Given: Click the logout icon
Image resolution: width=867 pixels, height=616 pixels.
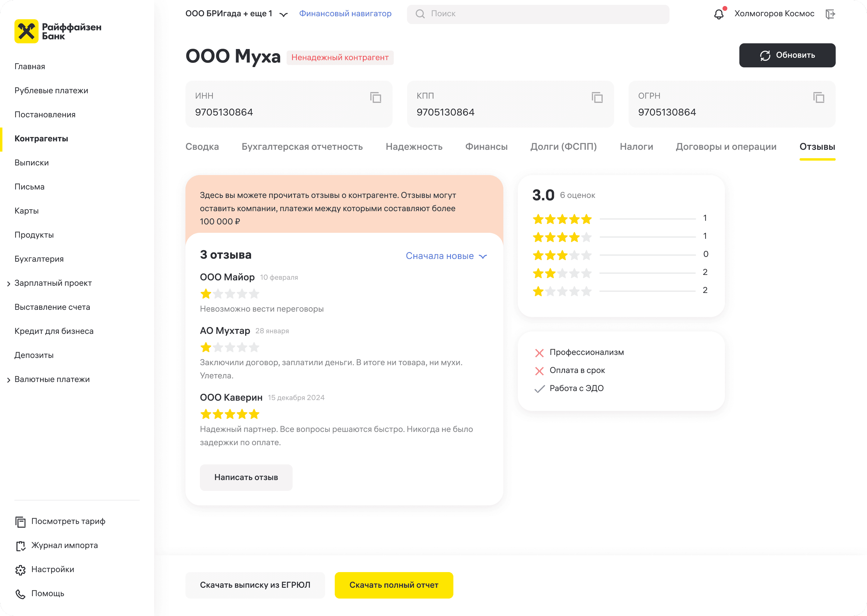Looking at the screenshot, I should tap(830, 14).
